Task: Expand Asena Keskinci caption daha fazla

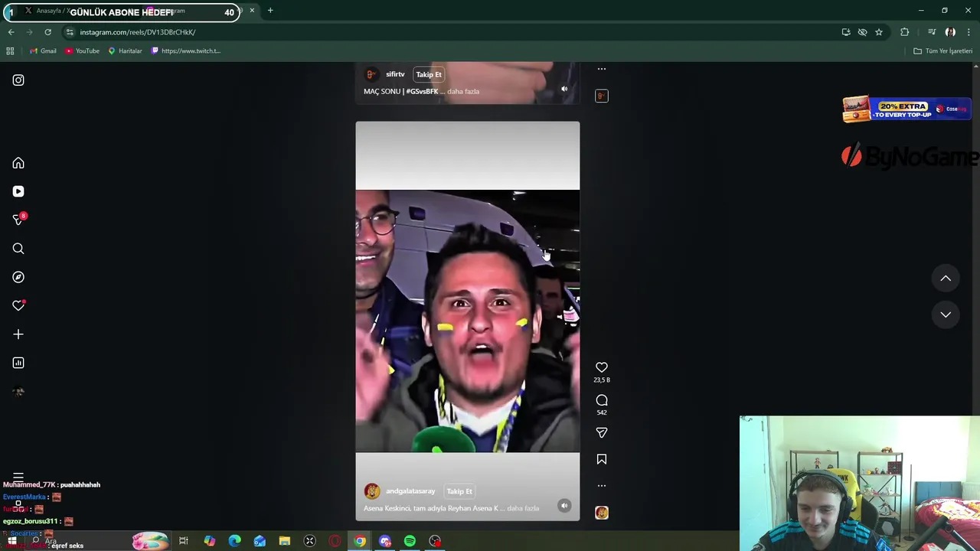Action: pos(523,508)
